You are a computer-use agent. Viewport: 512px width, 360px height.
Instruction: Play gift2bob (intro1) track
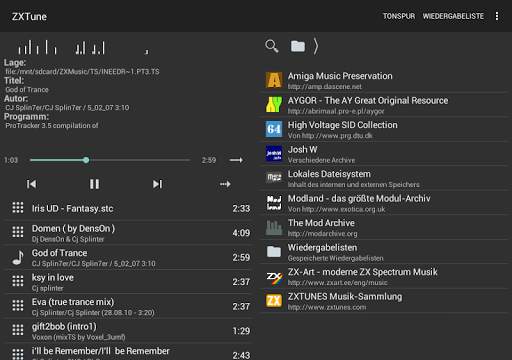[128, 331]
